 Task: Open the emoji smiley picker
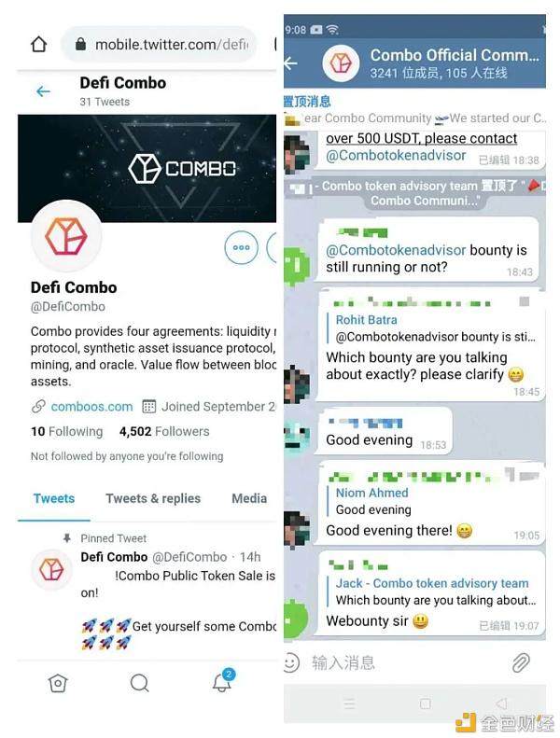[291, 662]
